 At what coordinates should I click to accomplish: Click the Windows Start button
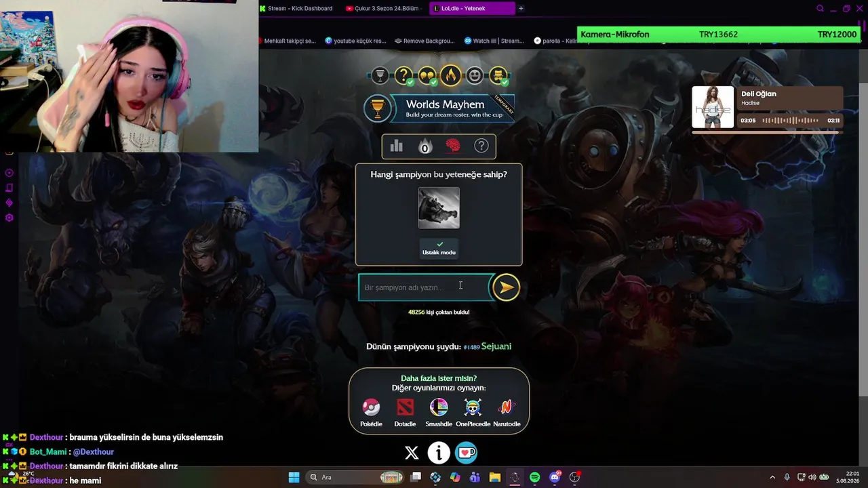click(294, 477)
